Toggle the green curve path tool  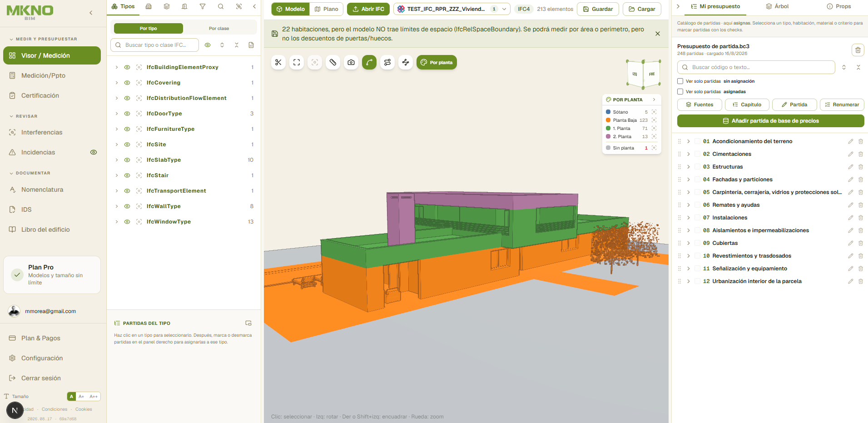click(x=369, y=62)
